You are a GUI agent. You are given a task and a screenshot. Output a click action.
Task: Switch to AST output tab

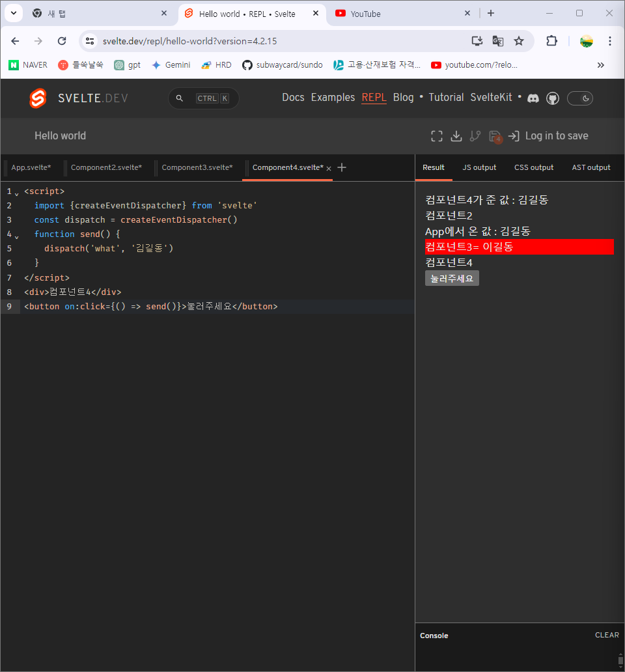591,167
